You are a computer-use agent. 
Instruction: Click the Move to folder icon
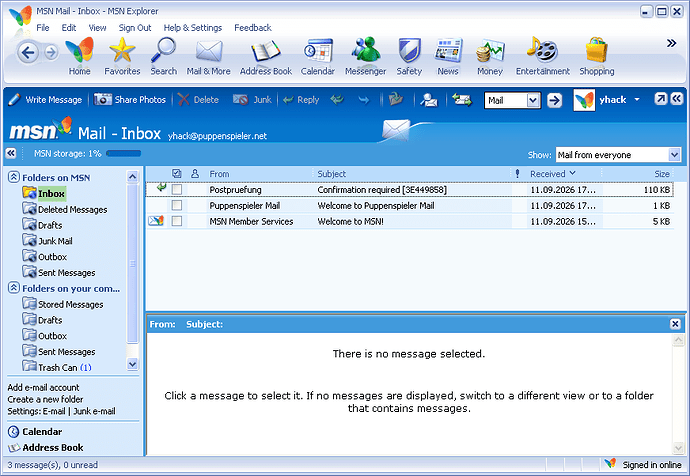coord(396,99)
